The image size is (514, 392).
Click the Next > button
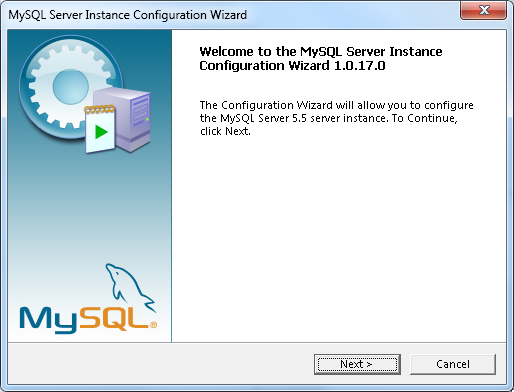[357, 364]
